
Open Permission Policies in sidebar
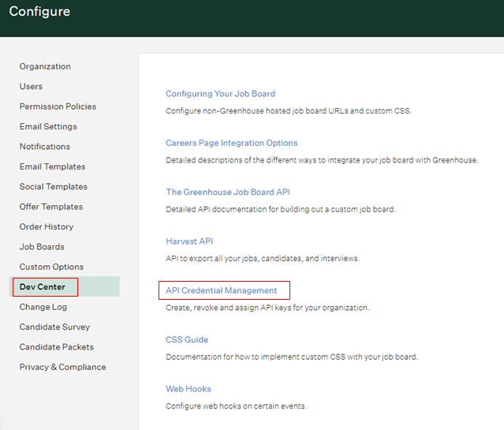(x=58, y=107)
